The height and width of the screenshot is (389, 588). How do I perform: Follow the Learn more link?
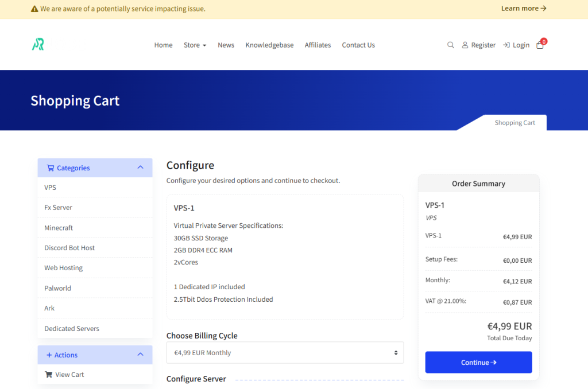(x=523, y=9)
